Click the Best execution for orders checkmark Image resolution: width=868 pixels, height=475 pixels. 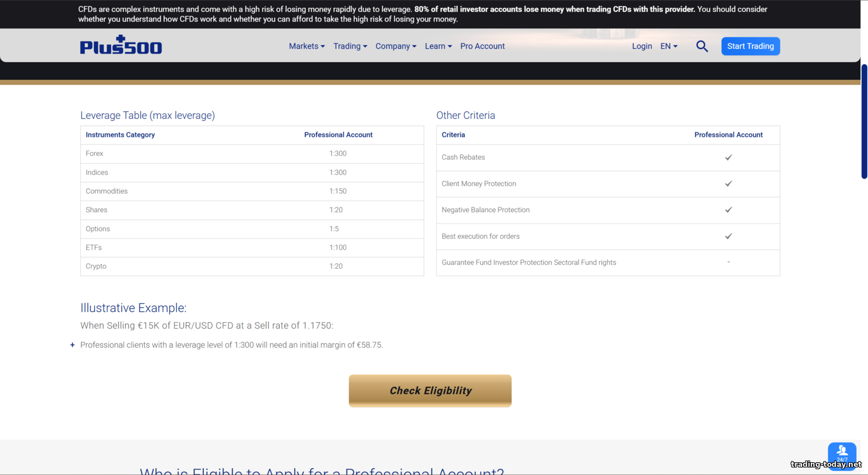(729, 236)
